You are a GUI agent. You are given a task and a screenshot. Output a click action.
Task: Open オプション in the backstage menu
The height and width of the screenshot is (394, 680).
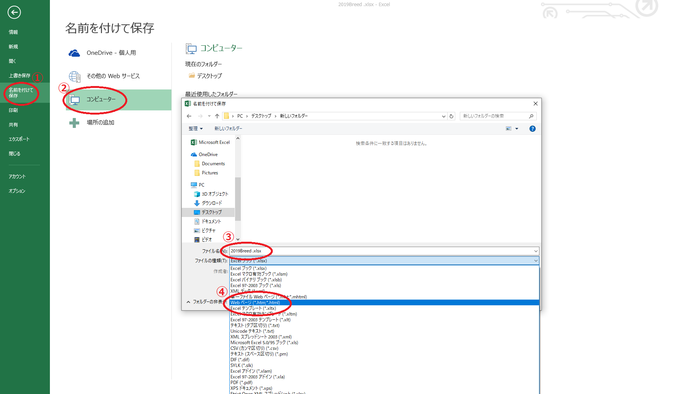coord(17,191)
